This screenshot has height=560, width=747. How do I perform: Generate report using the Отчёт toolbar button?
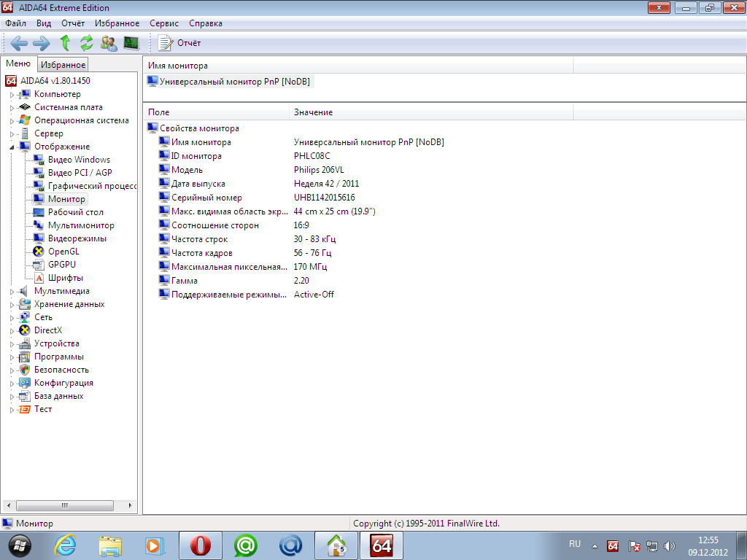(x=179, y=43)
